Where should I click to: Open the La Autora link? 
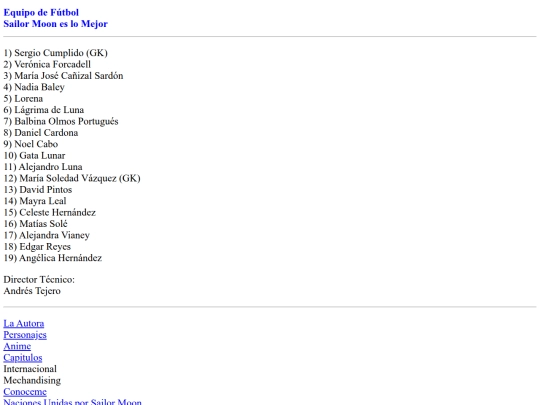(24, 323)
